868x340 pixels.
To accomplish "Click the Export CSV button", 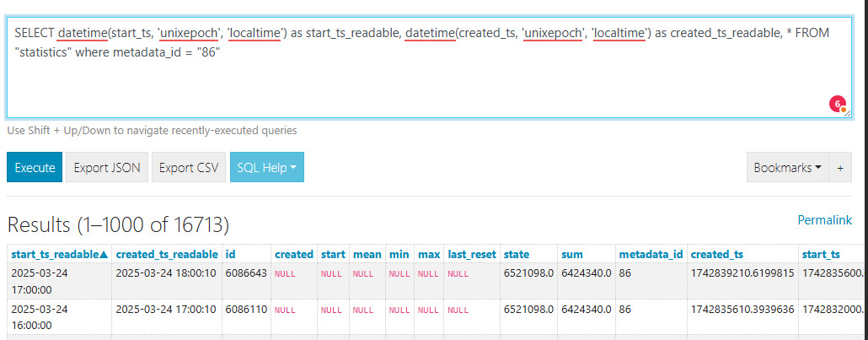I will tap(190, 167).
